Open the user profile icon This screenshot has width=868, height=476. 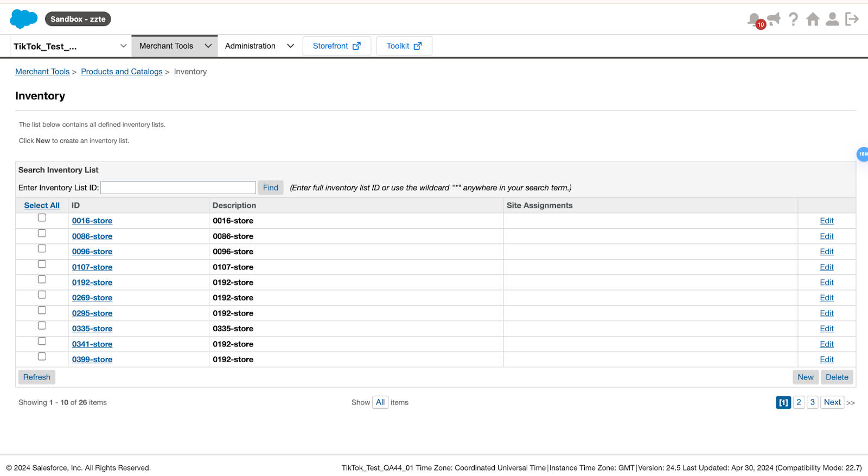pos(832,20)
